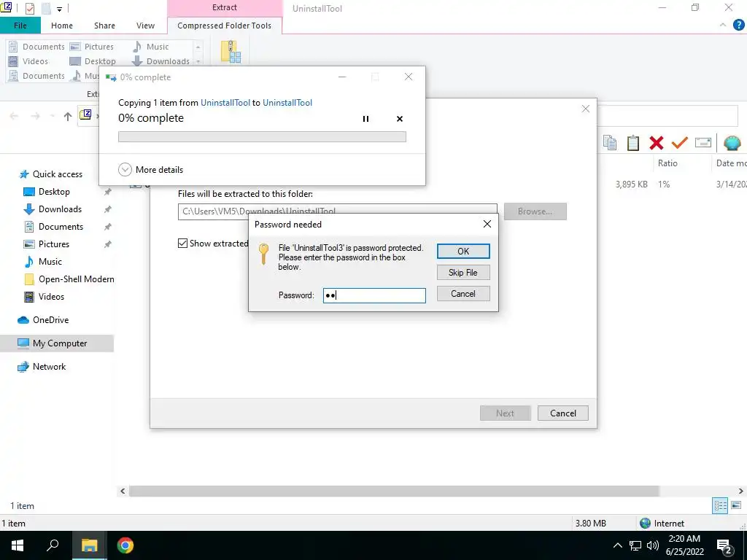Screen dimensions: 747x560
Task: Click the File Explorer taskbar icon
Action: coord(89,545)
